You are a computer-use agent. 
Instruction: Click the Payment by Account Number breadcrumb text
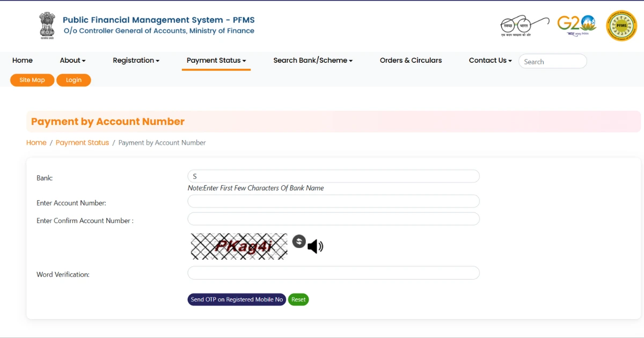click(x=162, y=143)
